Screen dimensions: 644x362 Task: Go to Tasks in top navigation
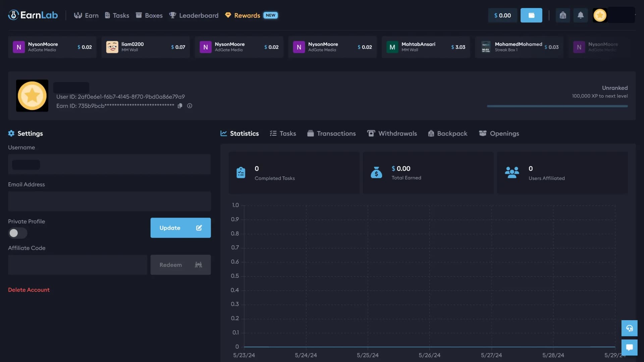[x=117, y=15]
